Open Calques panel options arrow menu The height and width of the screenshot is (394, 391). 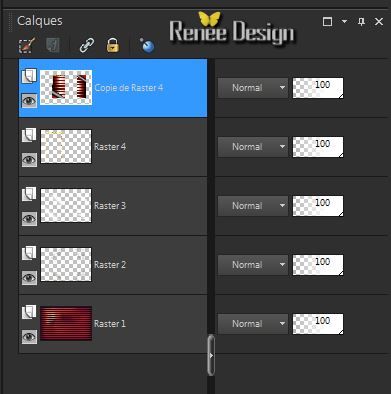(344, 22)
